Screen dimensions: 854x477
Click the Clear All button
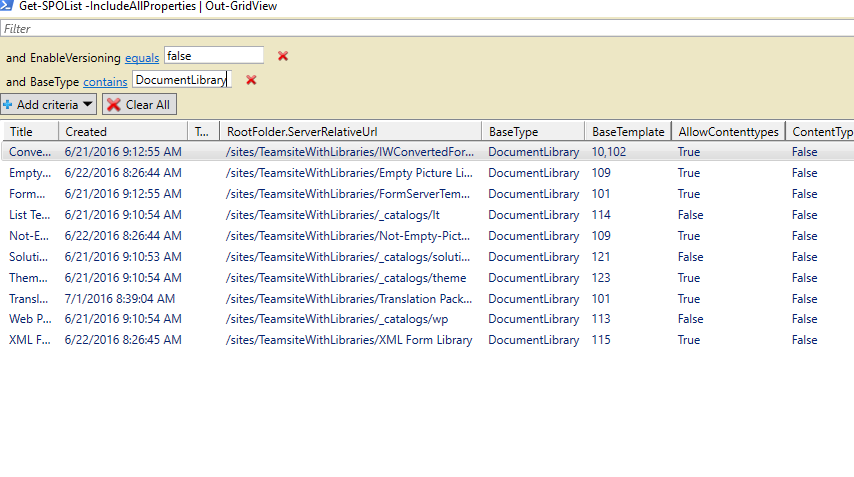(139, 105)
